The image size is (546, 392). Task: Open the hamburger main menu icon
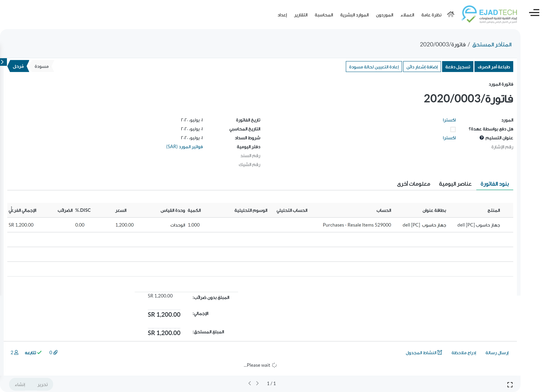click(x=534, y=13)
